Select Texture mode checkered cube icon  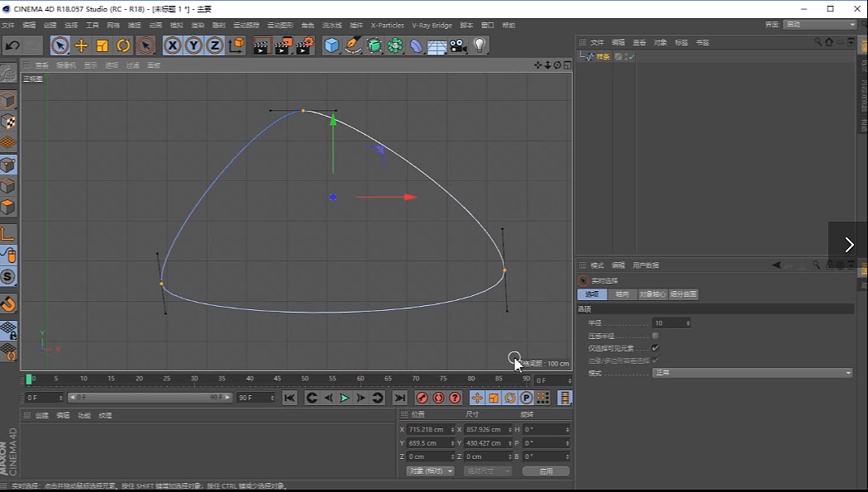tap(8, 122)
